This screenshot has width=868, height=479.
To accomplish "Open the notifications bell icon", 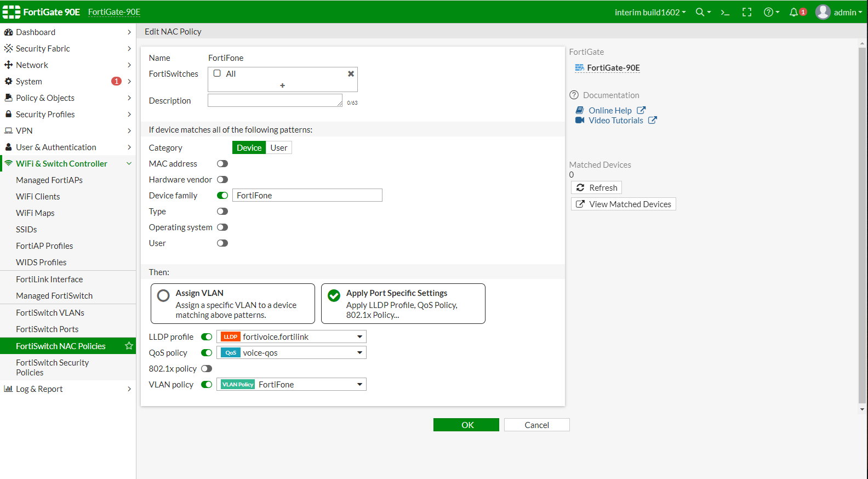I will pos(793,12).
